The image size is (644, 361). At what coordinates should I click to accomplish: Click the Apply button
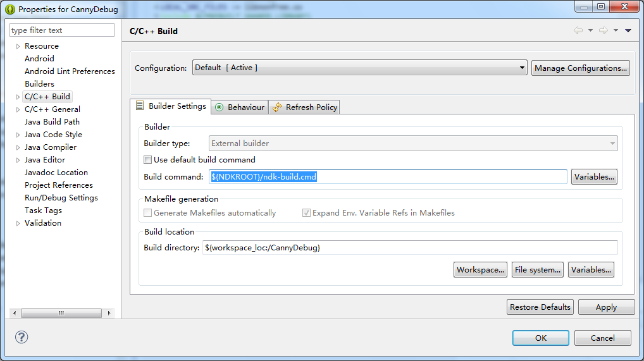point(606,307)
